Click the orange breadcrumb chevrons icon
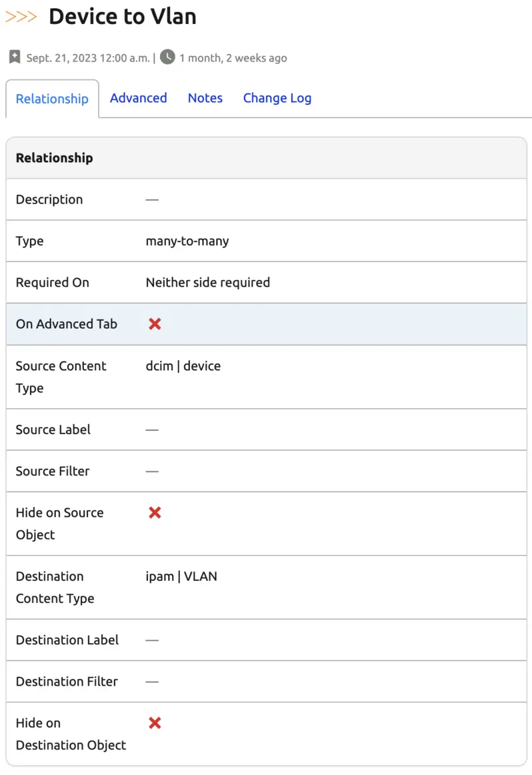 [21, 17]
